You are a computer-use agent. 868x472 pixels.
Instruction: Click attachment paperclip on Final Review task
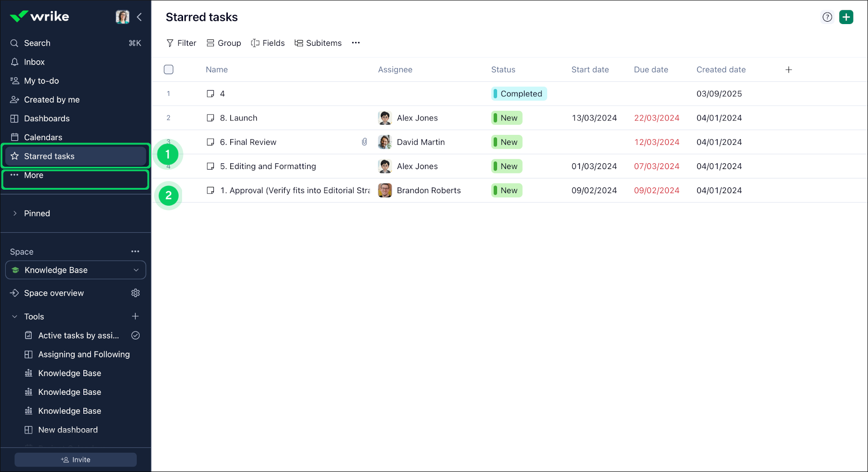point(365,142)
